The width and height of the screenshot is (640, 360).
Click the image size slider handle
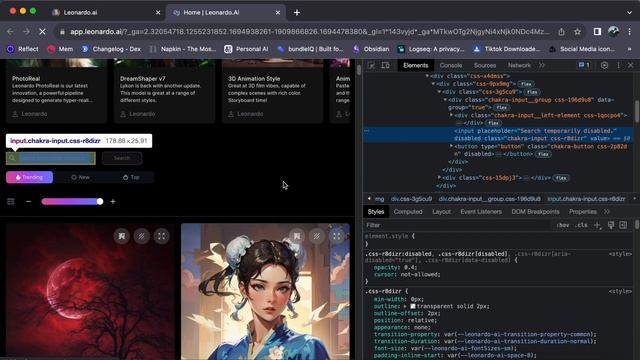(100, 201)
